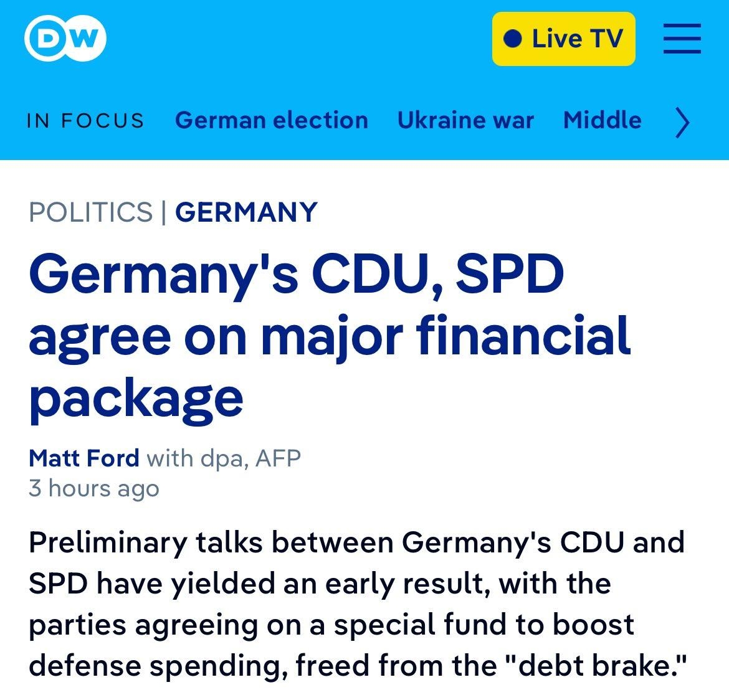
Task: Open the POLITICS category link
Action: click(x=90, y=212)
